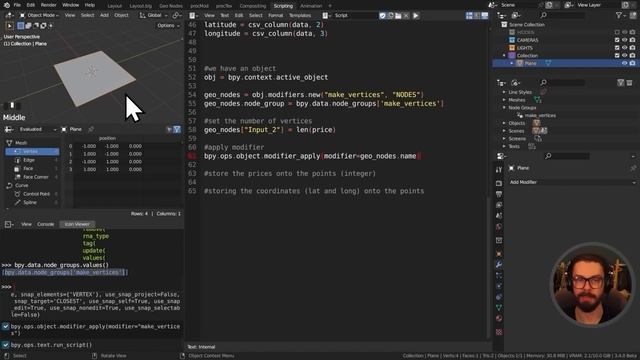Expand the Meshes entry in data browser
The image size is (640, 360).
pyautogui.click(x=504, y=100)
